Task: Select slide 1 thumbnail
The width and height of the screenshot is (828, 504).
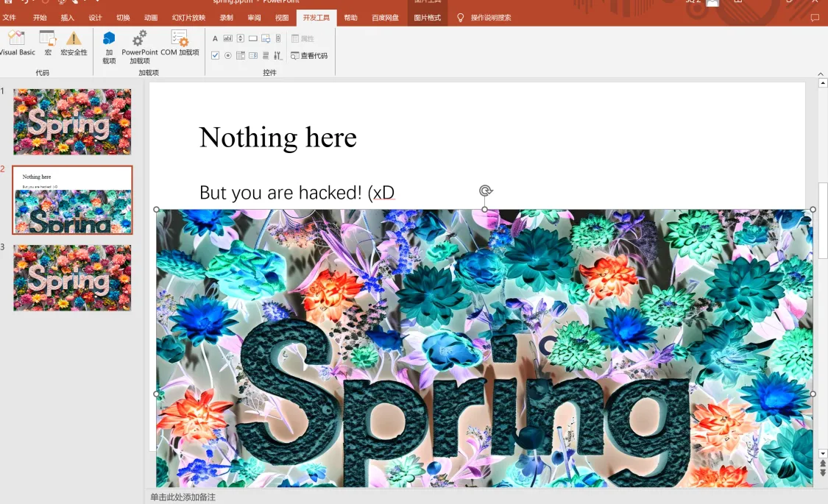Action: 72,121
